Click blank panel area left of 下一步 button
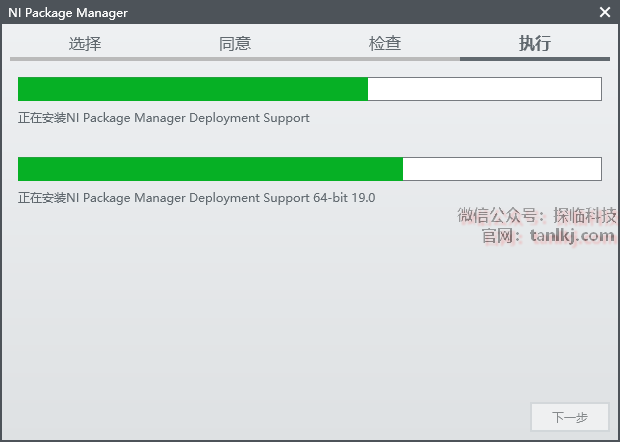The image size is (620, 442). pos(300,417)
